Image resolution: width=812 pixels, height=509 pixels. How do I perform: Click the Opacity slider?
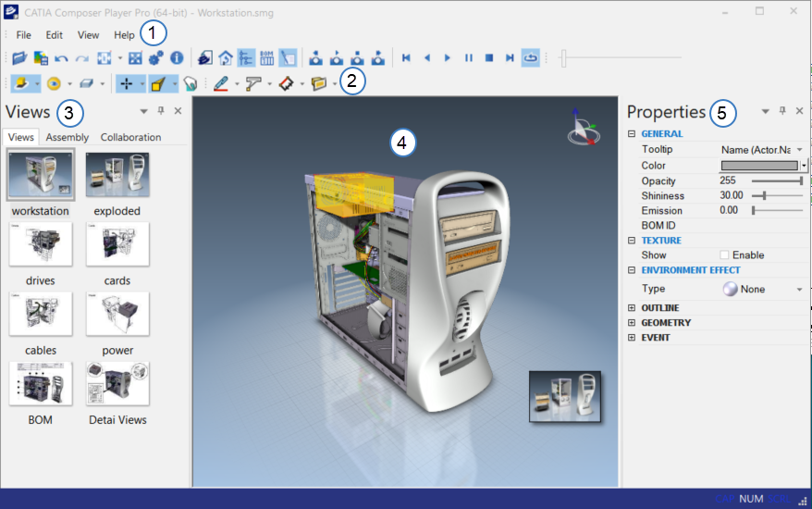(776, 181)
